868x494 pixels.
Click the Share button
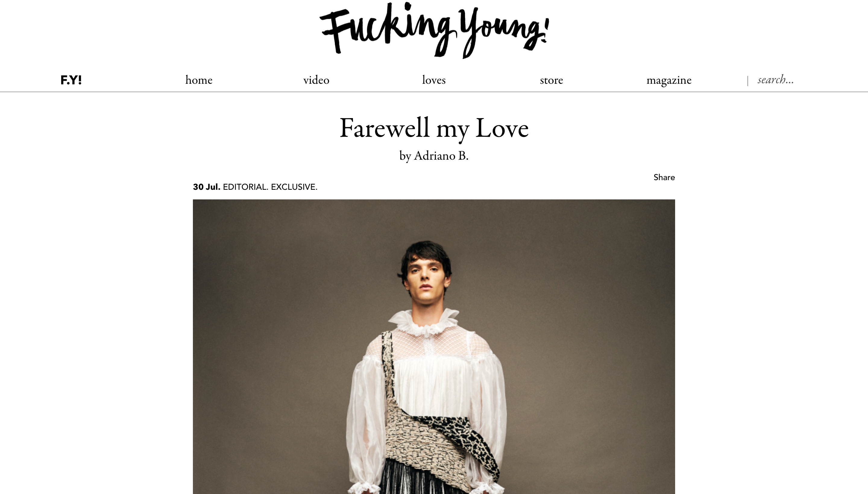click(664, 177)
